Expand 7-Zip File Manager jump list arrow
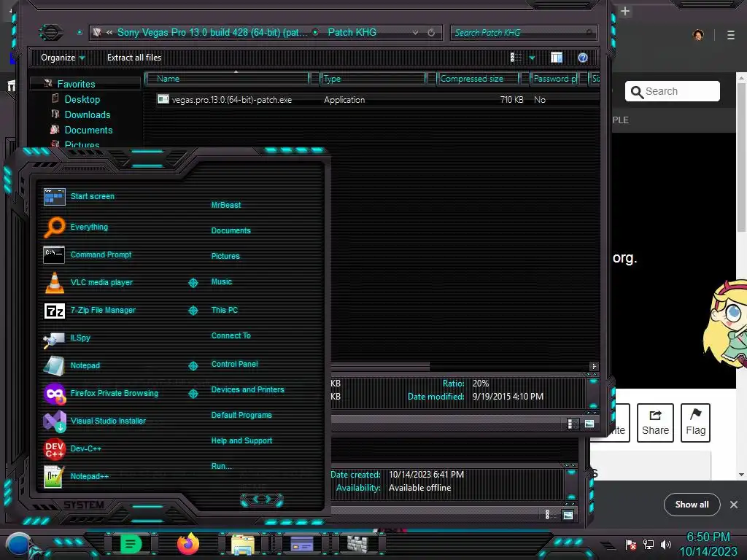The height and width of the screenshot is (560, 747). point(193,311)
